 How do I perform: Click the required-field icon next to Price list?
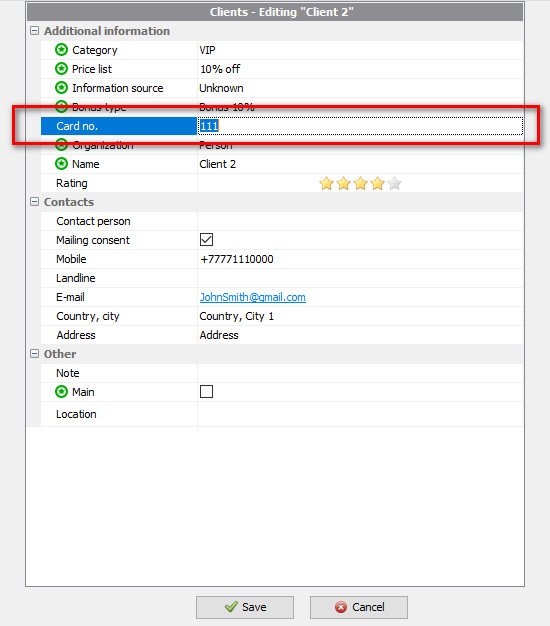pos(61,69)
